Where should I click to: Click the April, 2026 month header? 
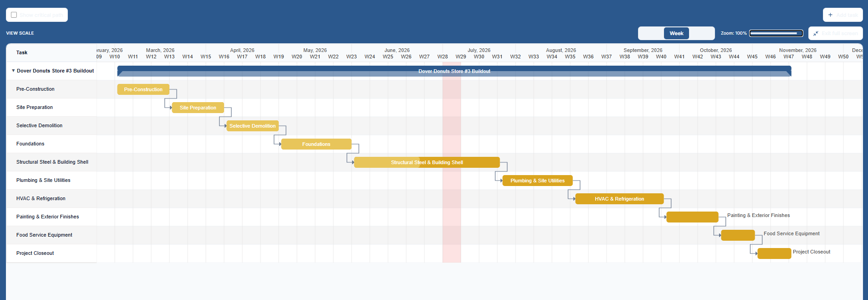point(242,50)
